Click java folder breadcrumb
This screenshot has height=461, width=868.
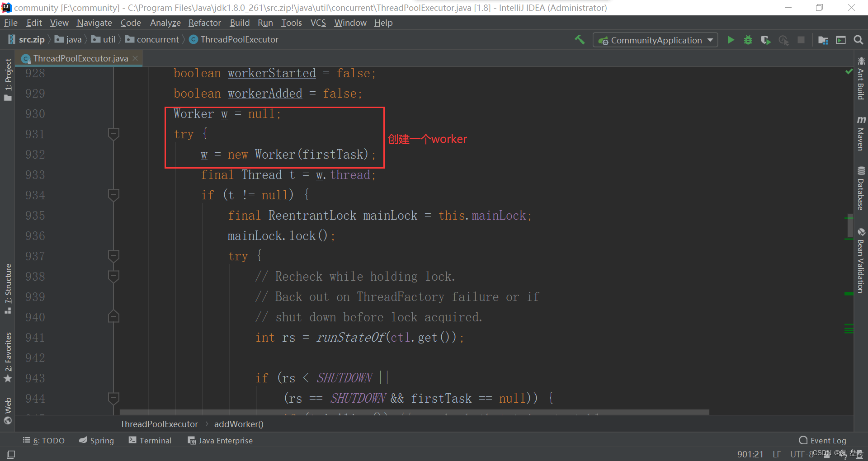[68, 39]
